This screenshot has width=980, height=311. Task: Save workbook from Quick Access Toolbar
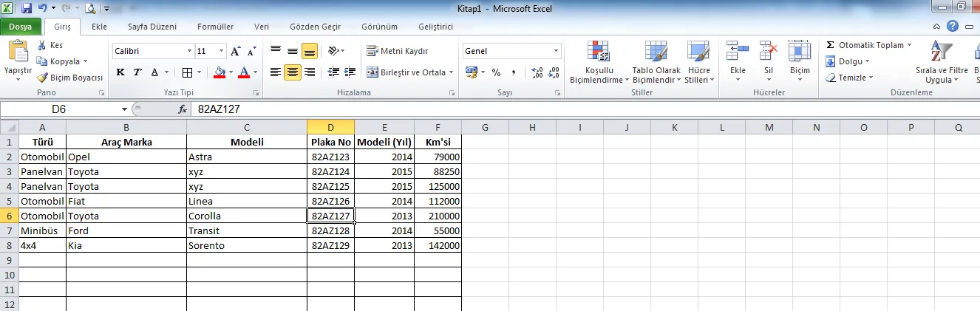[27, 9]
